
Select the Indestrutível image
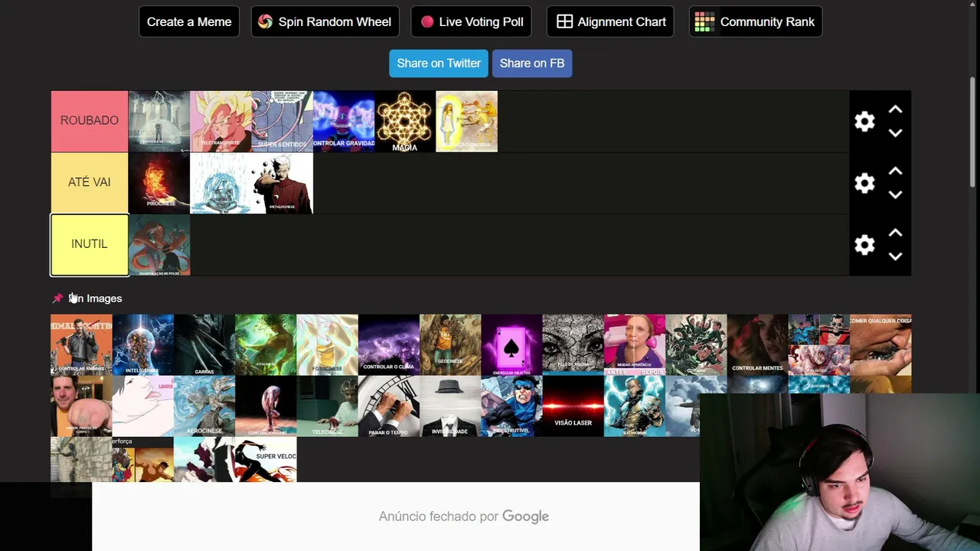coord(511,406)
